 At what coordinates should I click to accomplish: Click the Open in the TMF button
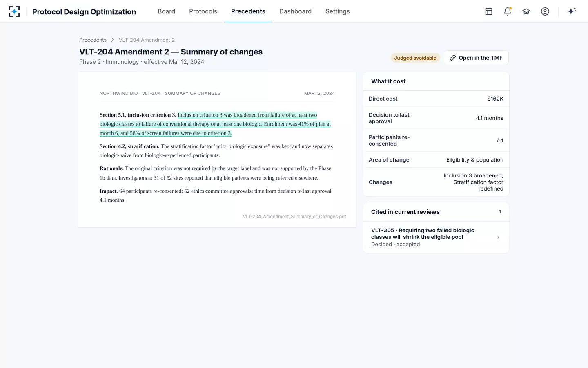476,58
